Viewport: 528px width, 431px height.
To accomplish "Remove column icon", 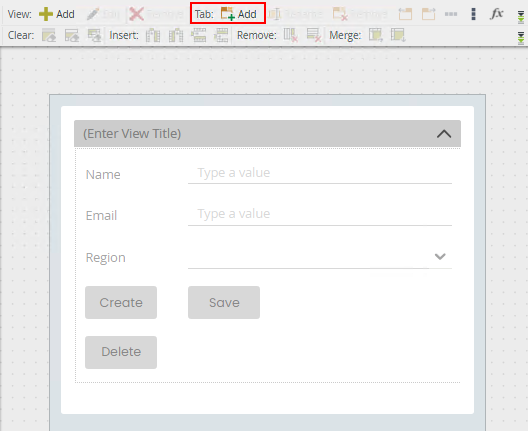I will 291,35.
